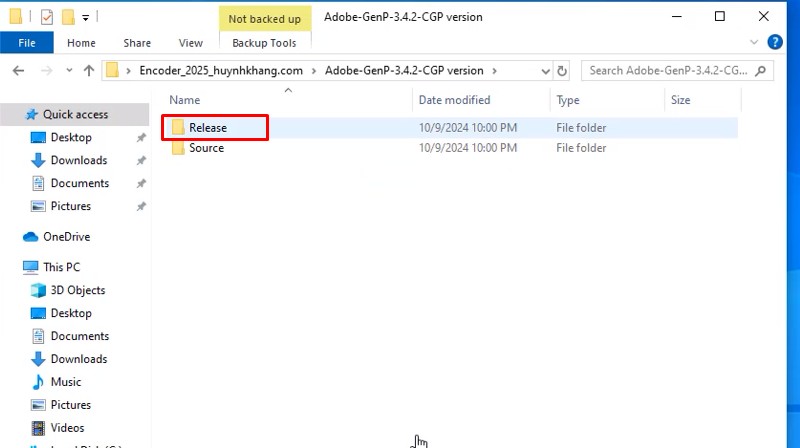Open OneDrive in the navigation pane
The width and height of the screenshot is (800, 448).
(66, 237)
